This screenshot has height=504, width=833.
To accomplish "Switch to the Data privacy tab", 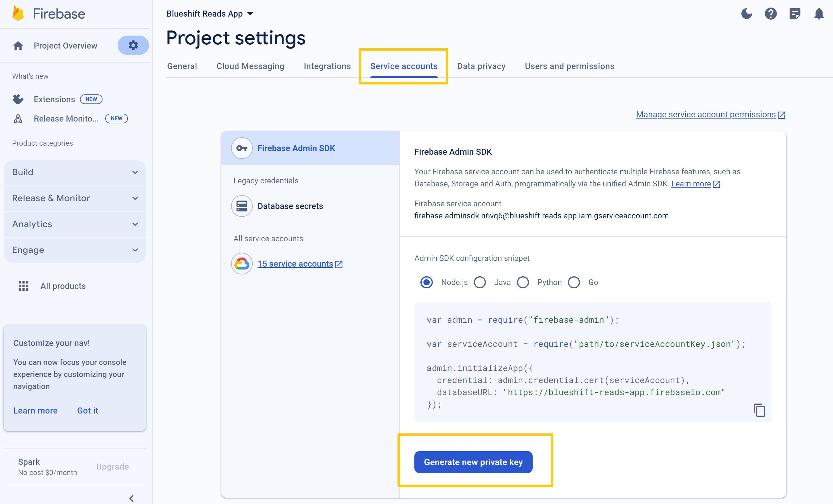I will click(x=481, y=66).
